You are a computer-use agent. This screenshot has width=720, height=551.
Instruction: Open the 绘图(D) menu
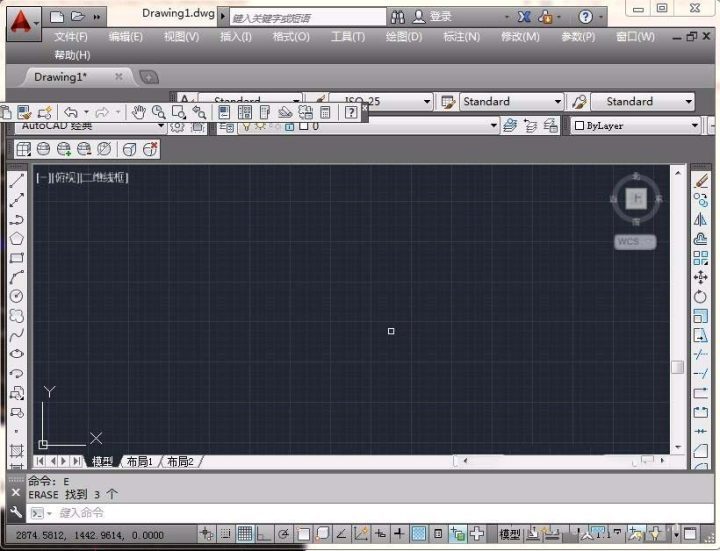click(404, 37)
